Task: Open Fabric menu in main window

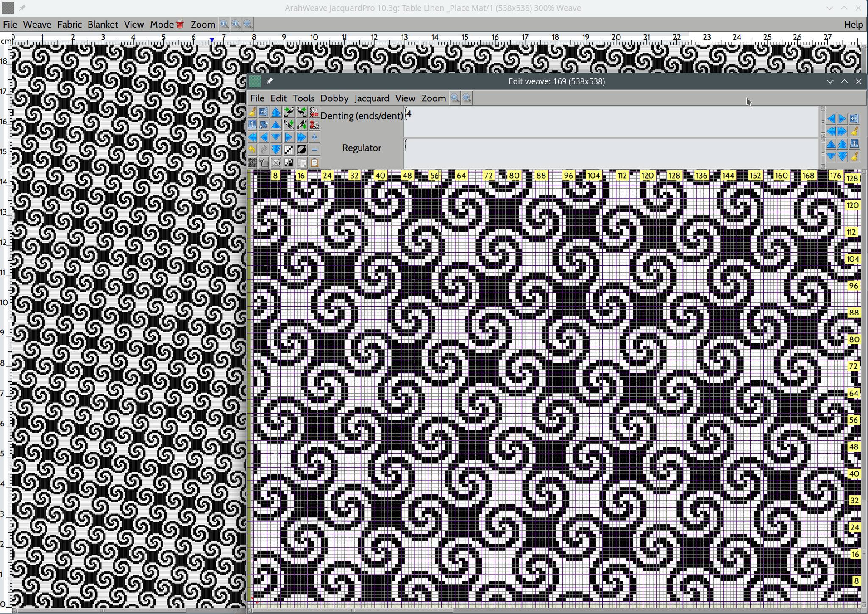Action: point(70,24)
